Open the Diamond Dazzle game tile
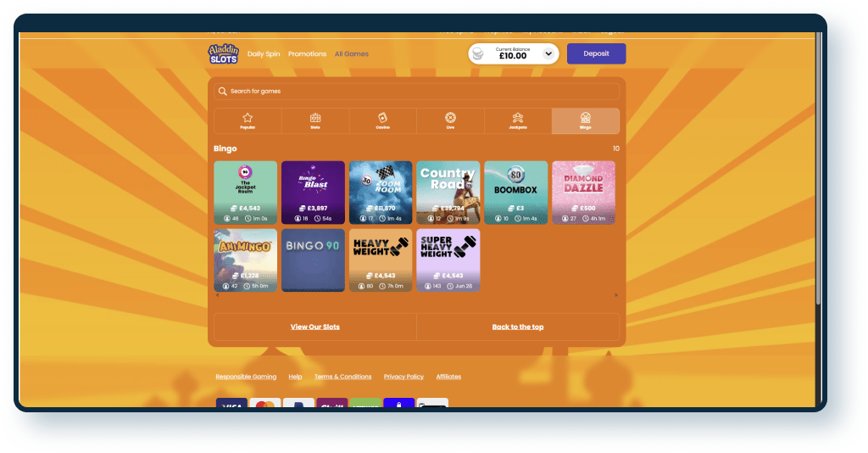Screen dimensions: 868x453 583,193
